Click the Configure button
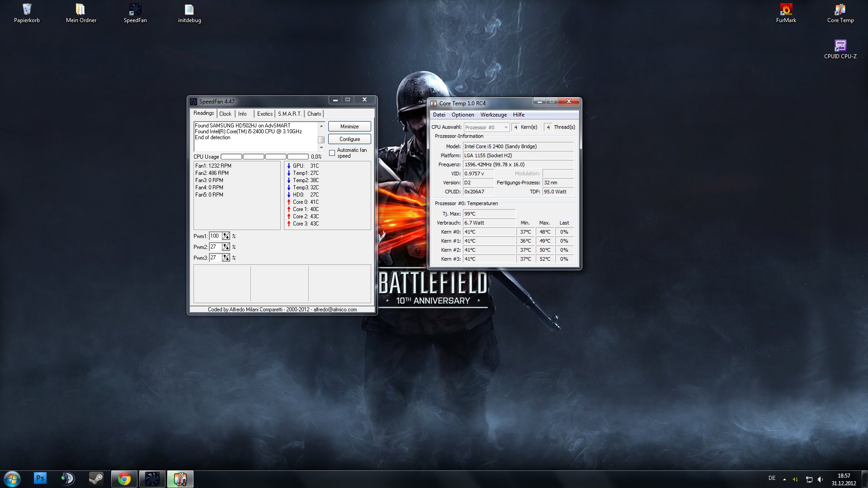The height and width of the screenshot is (488, 868). tap(349, 139)
